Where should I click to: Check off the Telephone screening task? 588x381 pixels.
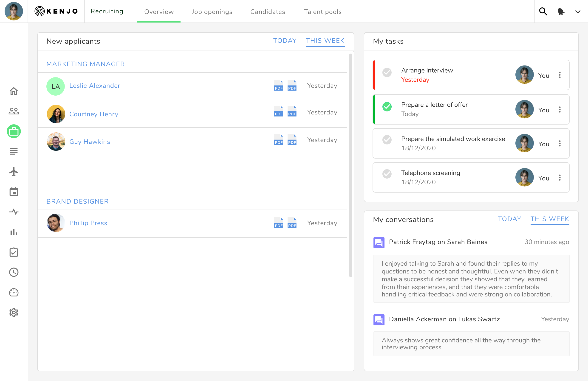pos(387,174)
